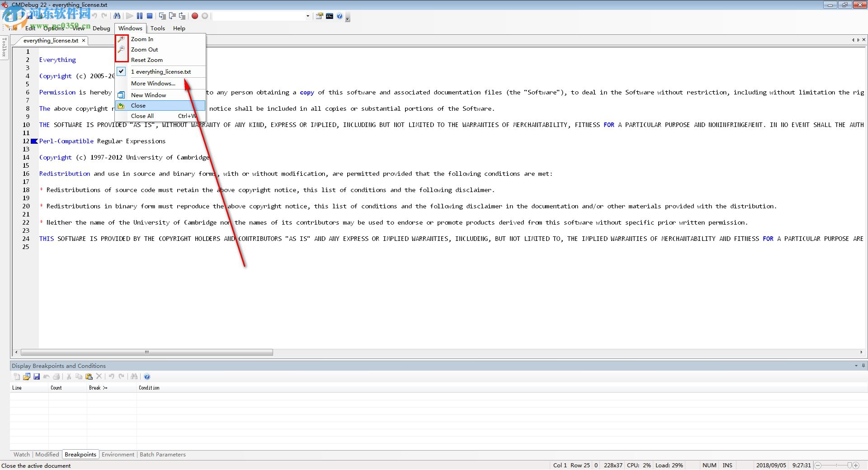
Task: Click the Step Into toolbar icon
Action: pyautogui.click(x=162, y=15)
